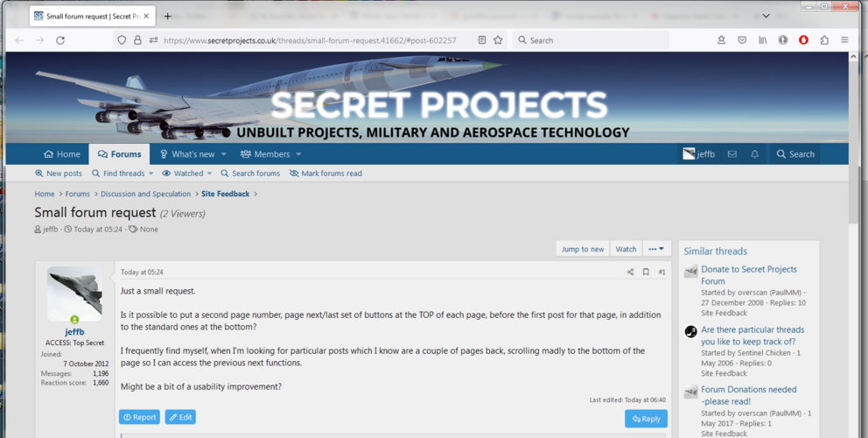This screenshot has width=868, height=438.
Task: Edit the first post
Action: [x=180, y=417]
